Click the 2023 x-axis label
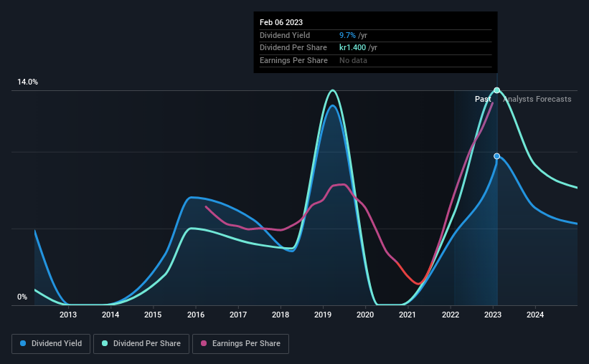589x364 pixels. point(493,315)
